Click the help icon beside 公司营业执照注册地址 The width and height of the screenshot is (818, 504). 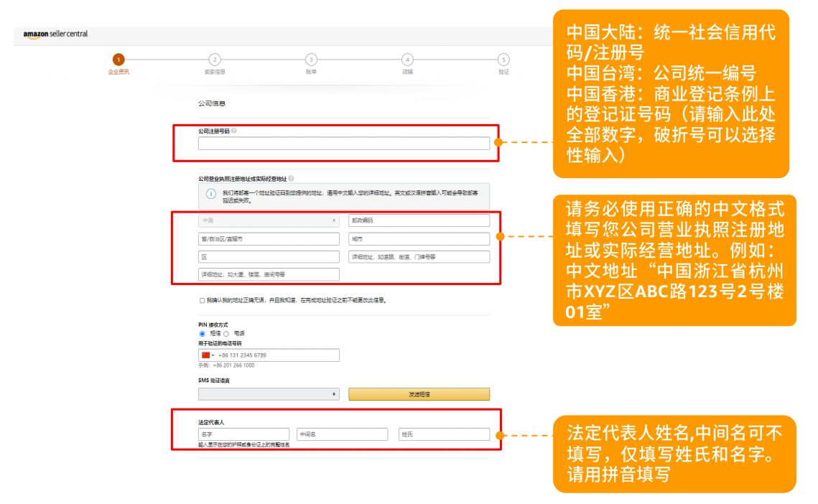click(x=291, y=178)
